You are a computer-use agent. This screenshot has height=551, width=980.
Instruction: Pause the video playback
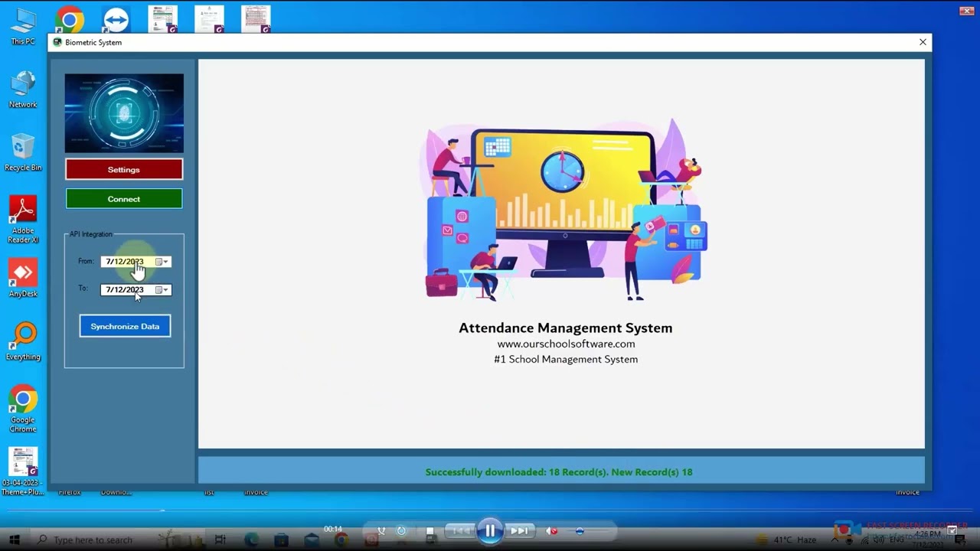(490, 530)
